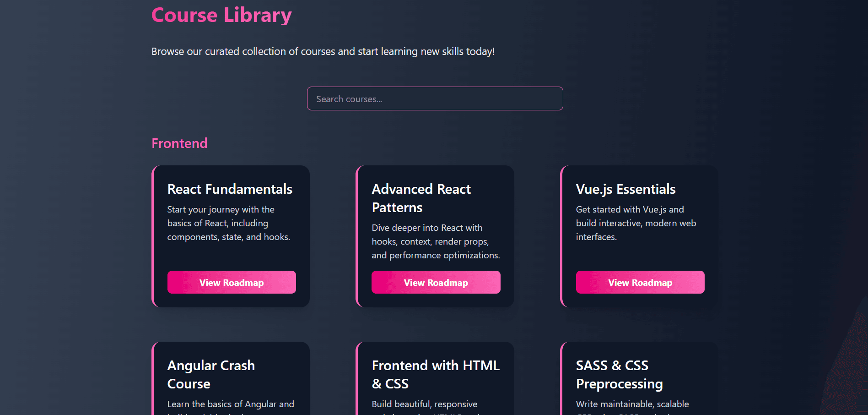The image size is (868, 415).
Task: Click the Frontend with HTML & CSS title
Action: 436,375
